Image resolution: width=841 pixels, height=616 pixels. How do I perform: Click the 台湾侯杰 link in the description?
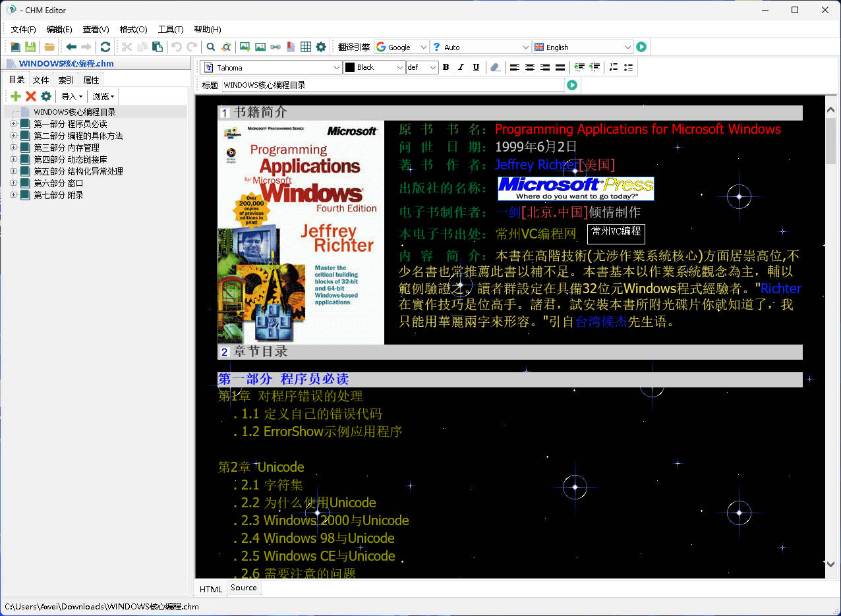pos(601,322)
